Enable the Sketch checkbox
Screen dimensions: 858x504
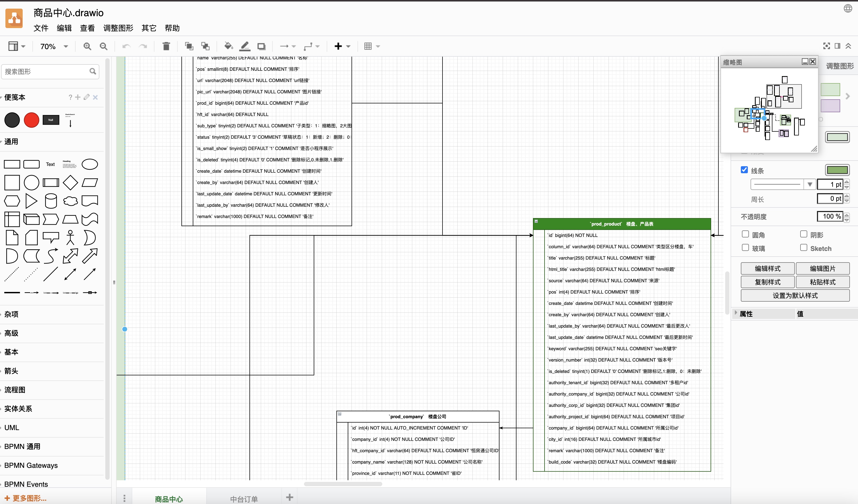803,247
